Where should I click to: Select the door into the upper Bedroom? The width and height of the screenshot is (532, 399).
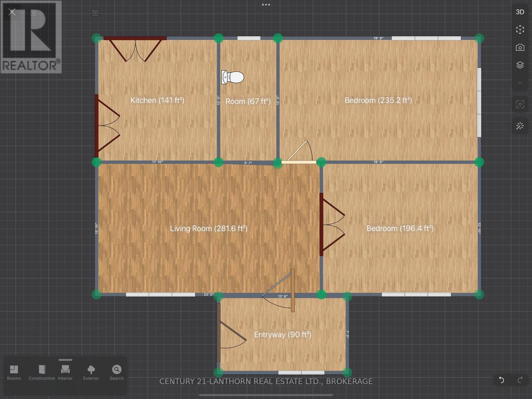point(299,152)
